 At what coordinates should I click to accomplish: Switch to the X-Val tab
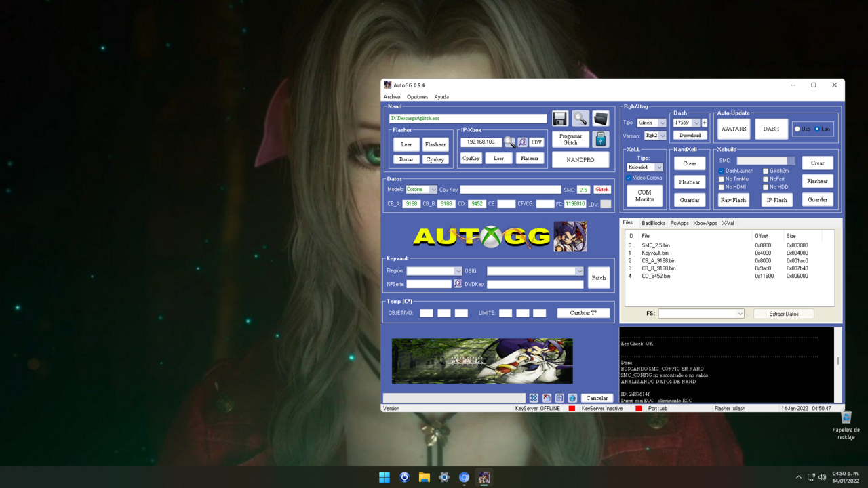point(728,223)
